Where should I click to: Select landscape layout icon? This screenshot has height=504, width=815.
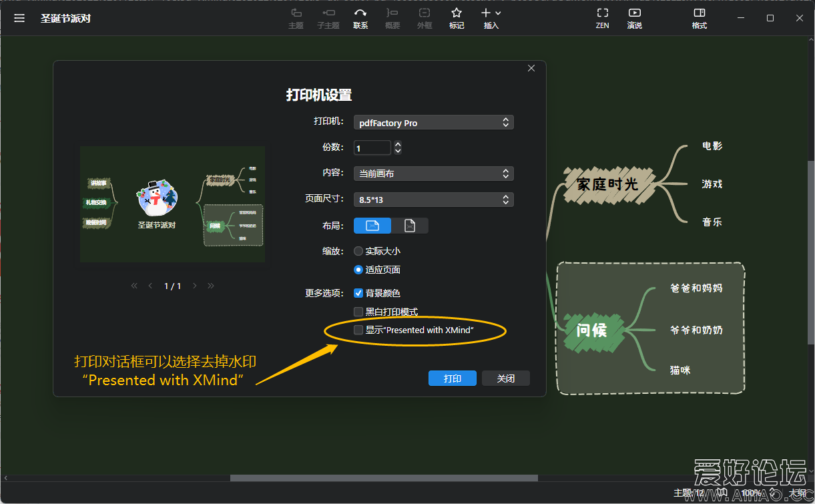(x=372, y=226)
